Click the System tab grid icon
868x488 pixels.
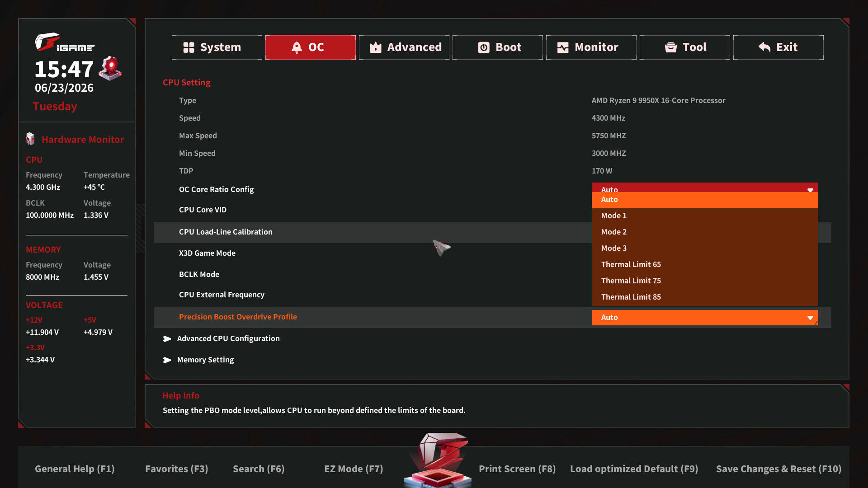[189, 47]
